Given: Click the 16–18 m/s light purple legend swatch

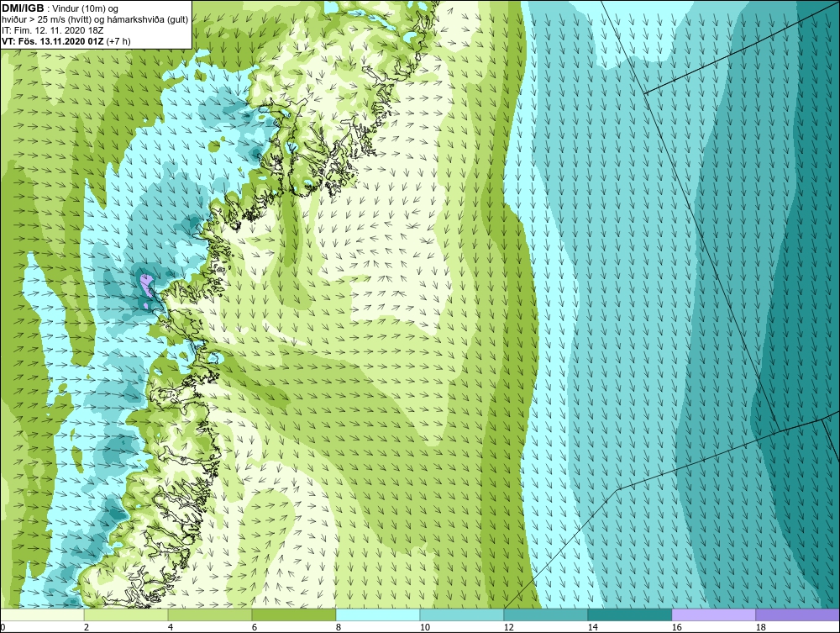Looking at the screenshot, I should point(713,615).
